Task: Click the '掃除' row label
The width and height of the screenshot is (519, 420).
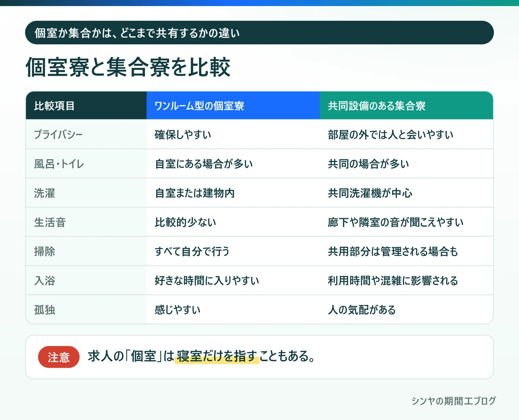Action: [86, 251]
